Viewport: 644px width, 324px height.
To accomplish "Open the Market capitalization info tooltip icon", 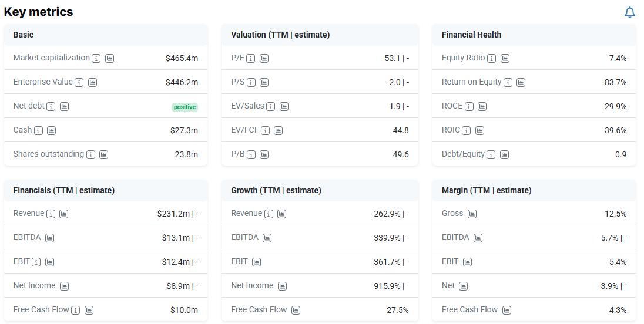I will click(x=96, y=59).
